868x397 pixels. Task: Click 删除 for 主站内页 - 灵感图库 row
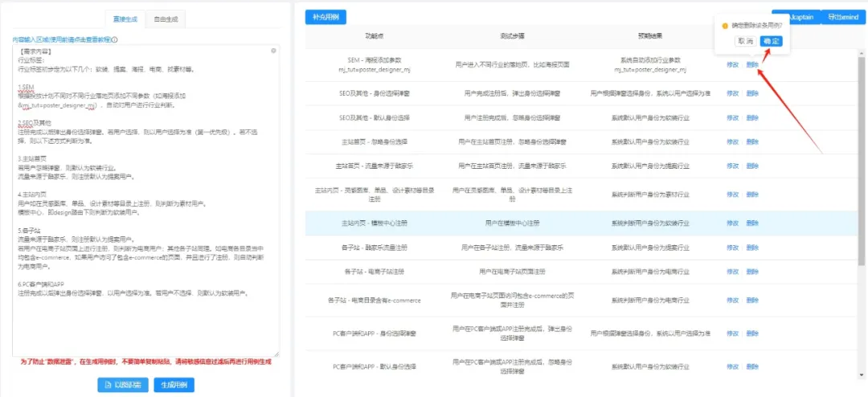(752, 194)
